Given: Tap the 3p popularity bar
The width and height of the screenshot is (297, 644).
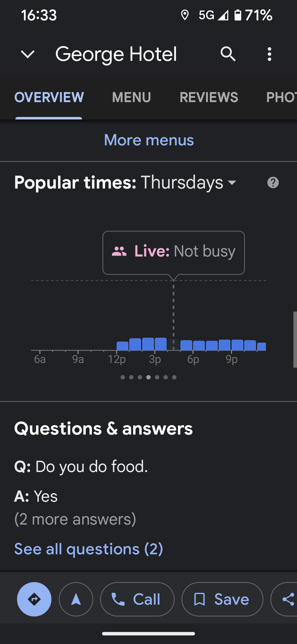Looking at the screenshot, I should click(x=161, y=344).
